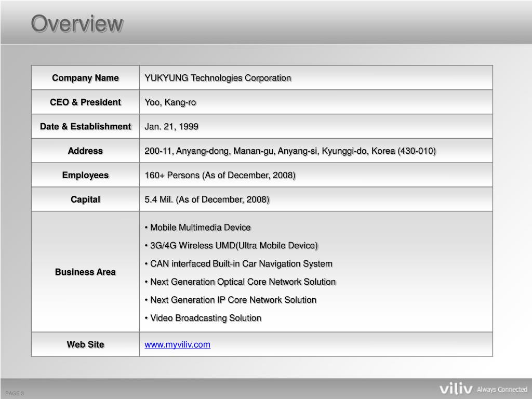Select the date 'Jan. 21, 1999'
Image resolution: width=532 pixels, height=399 pixels.
coord(171,127)
